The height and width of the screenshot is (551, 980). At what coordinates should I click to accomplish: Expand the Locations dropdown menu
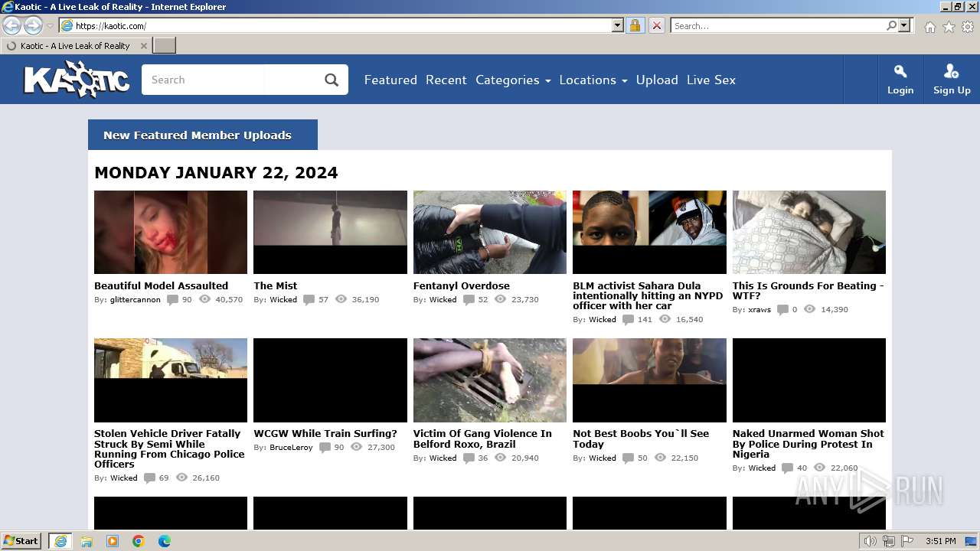(593, 80)
